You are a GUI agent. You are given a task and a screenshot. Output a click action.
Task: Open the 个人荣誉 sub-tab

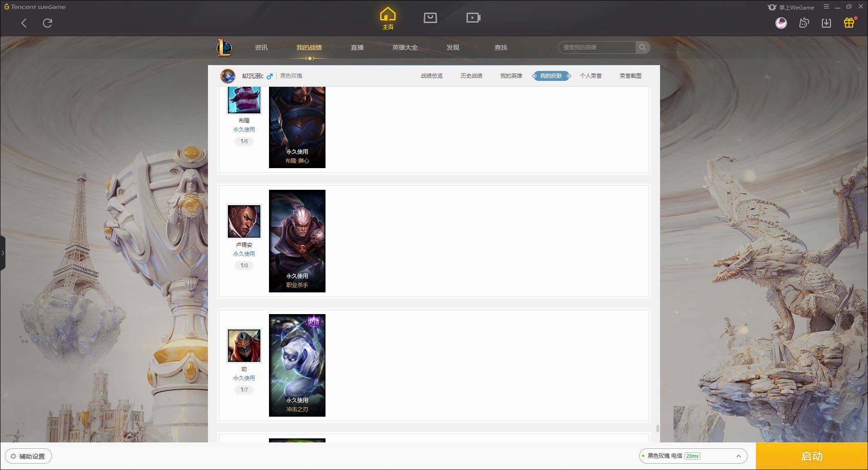point(591,76)
